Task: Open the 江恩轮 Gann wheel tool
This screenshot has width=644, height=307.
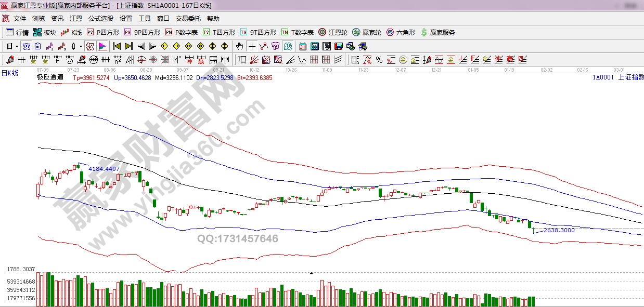Action: 333,32
